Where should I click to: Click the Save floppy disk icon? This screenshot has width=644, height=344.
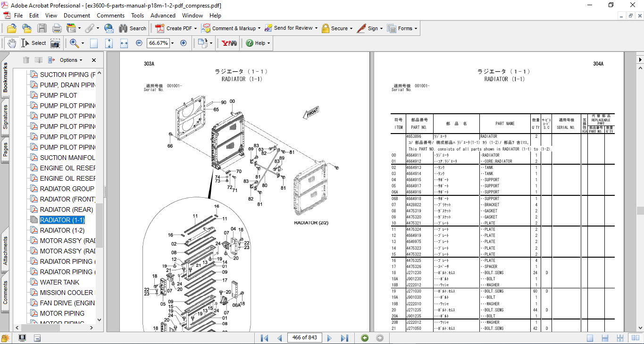42,28
